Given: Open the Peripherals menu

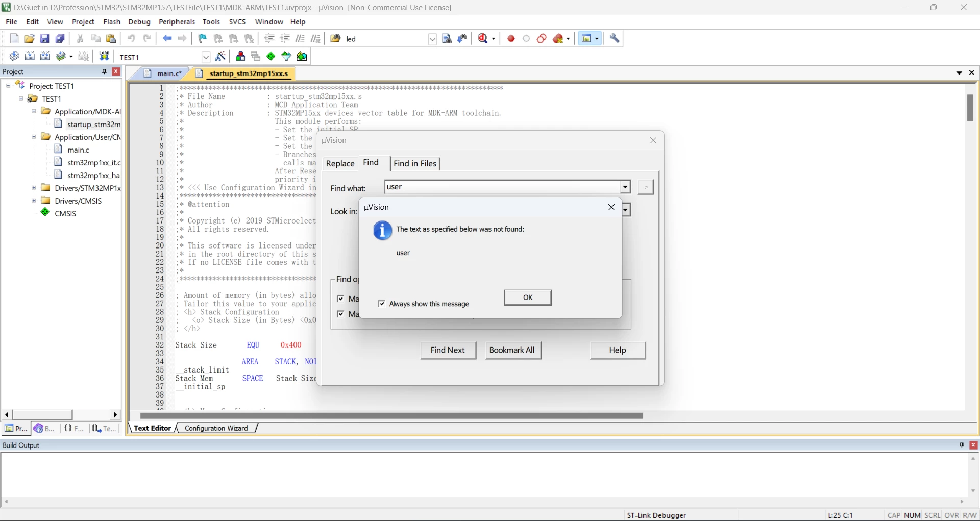Looking at the screenshot, I should pyautogui.click(x=177, y=22).
